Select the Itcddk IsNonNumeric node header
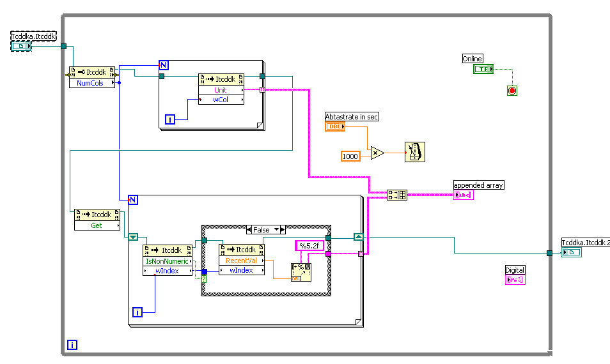610x364 pixels. (168, 250)
